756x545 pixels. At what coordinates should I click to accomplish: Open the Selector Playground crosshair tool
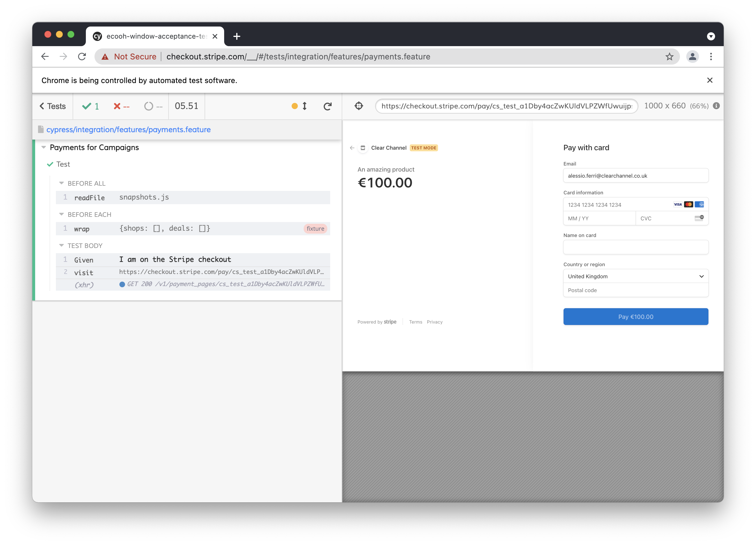(x=359, y=106)
